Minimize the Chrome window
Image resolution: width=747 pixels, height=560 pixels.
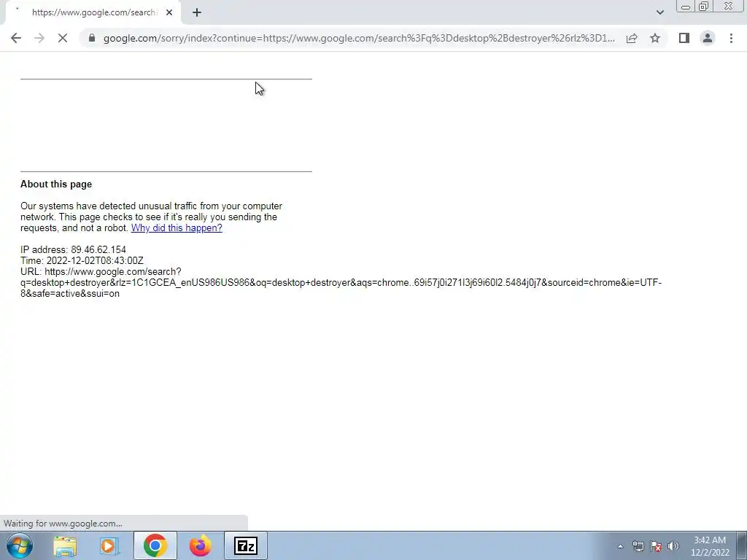[686, 7]
